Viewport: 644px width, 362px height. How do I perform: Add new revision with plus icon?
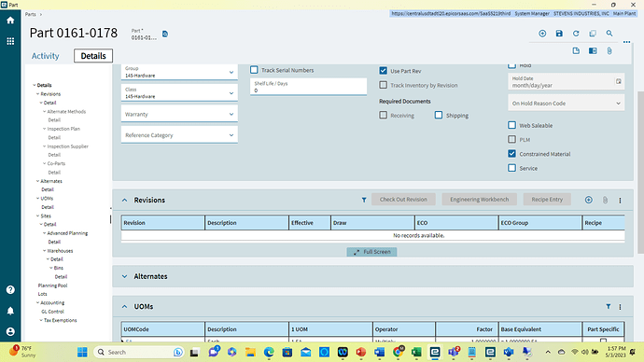(589, 200)
